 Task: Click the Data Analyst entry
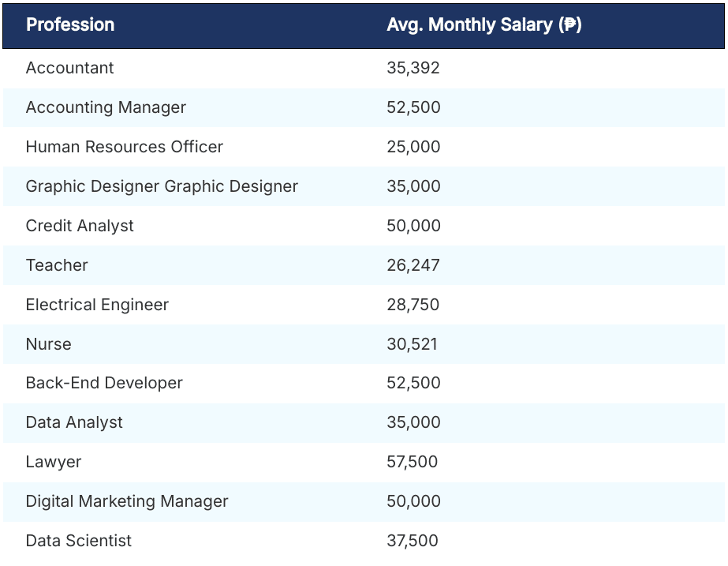coord(75,422)
